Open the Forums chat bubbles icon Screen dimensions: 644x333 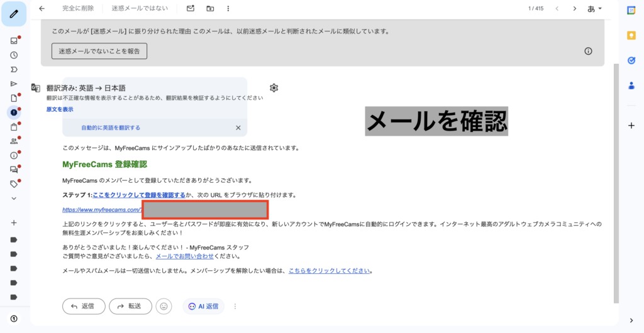pyautogui.click(x=14, y=170)
